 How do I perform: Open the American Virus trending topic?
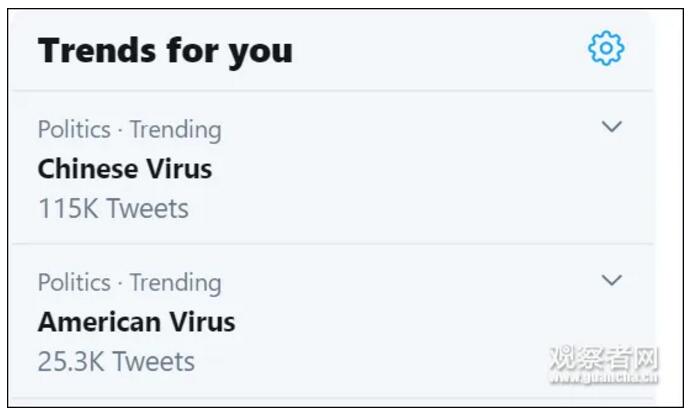click(136, 322)
